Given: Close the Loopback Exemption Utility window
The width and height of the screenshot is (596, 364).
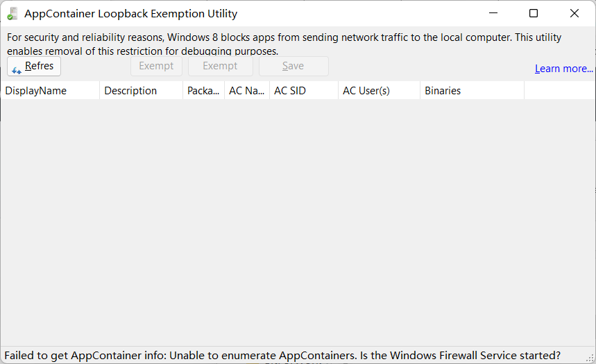Looking at the screenshot, I should click(574, 13).
